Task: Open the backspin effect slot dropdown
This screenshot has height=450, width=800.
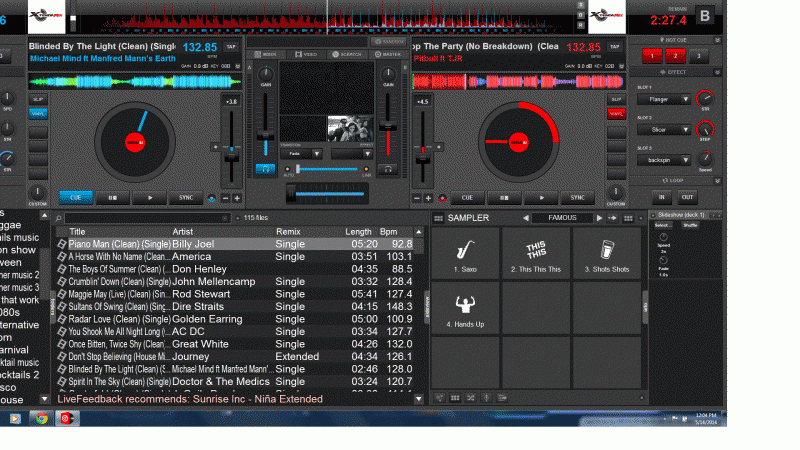Action: 664,160
